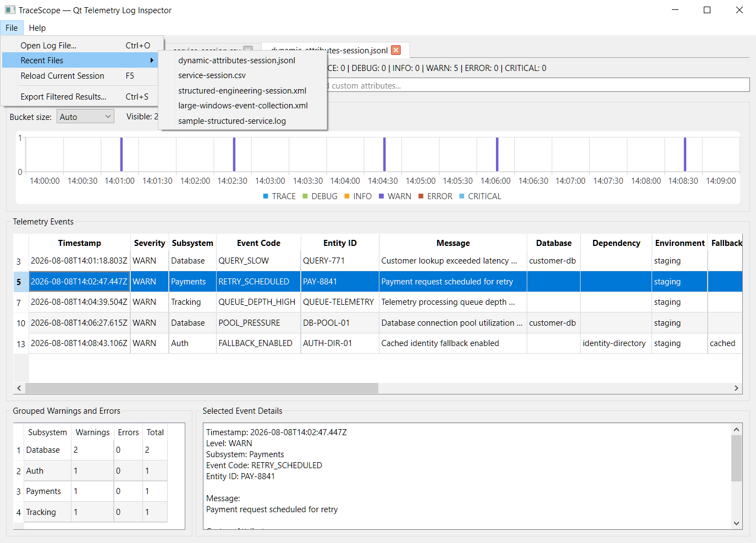The height and width of the screenshot is (543, 756).
Task: Select the WARN bar near 14:08:30
Action: point(685,154)
